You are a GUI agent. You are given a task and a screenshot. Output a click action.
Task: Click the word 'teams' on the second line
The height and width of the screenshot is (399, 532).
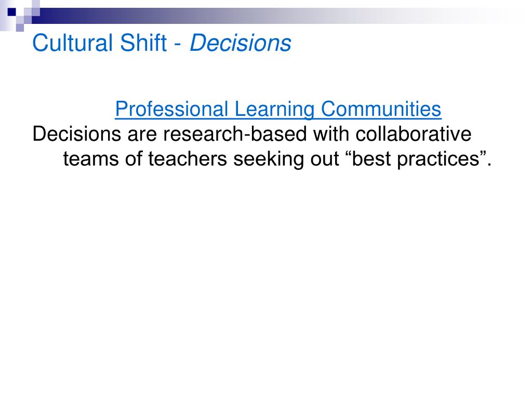90,159
